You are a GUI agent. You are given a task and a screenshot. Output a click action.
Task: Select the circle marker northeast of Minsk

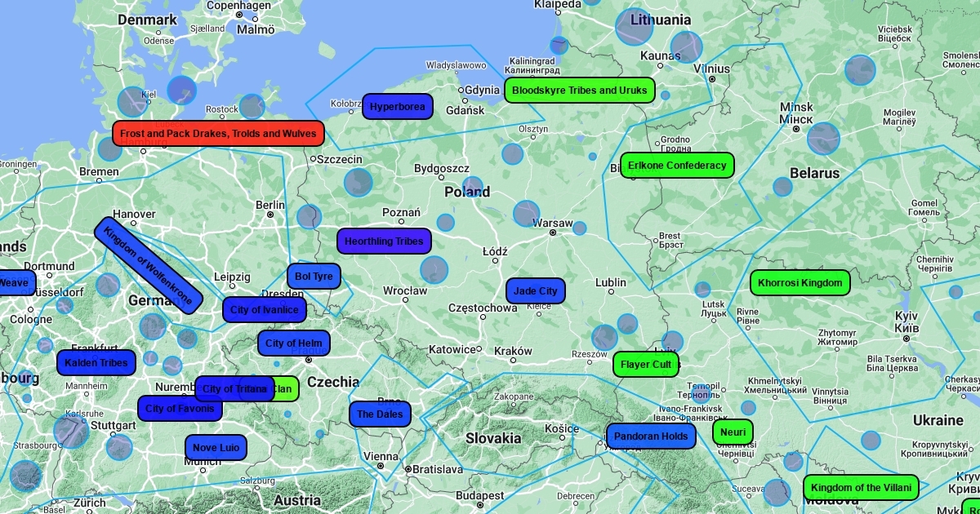point(859,70)
